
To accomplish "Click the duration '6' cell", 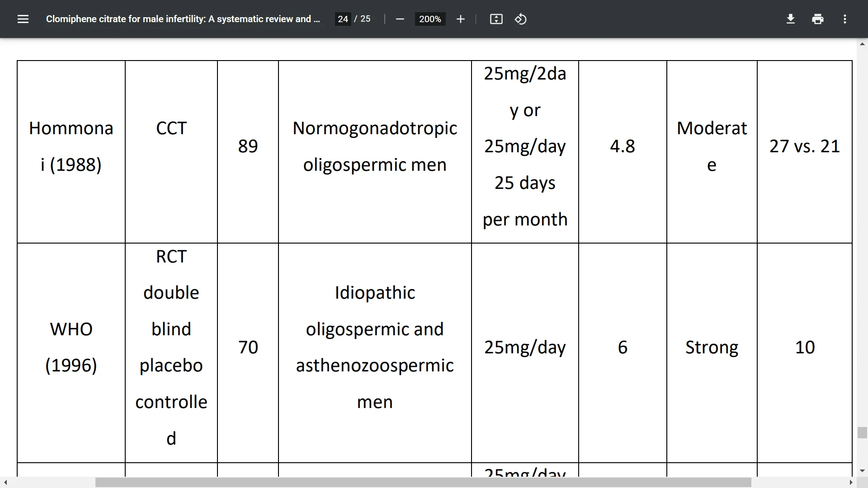I will (x=623, y=353).
